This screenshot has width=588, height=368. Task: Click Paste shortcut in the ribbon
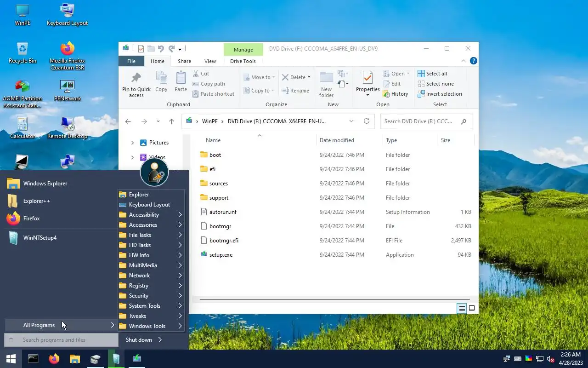213,94
